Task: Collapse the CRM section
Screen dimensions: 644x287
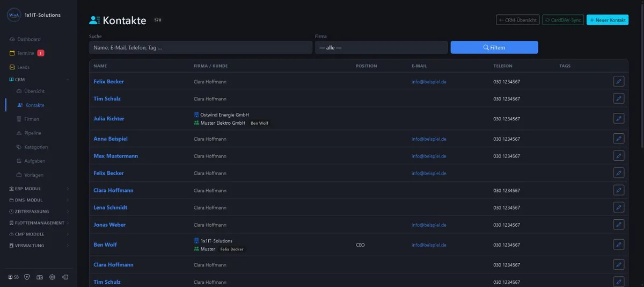Action: tap(38, 79)
